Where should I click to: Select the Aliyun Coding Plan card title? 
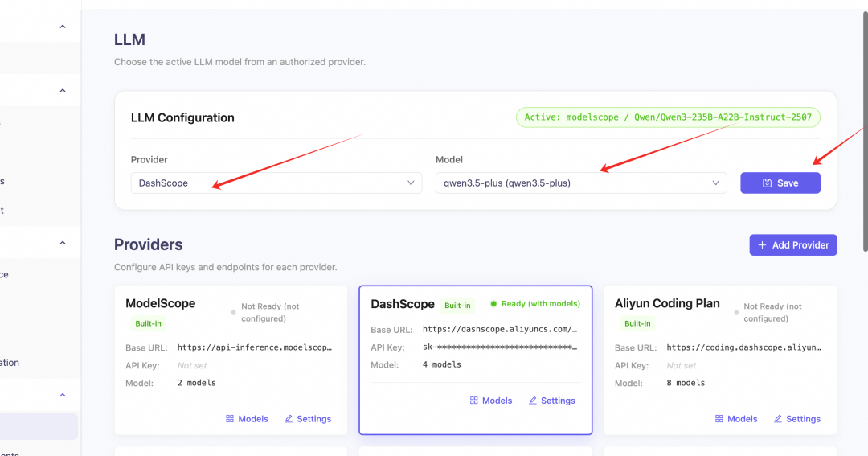coord(667,303)
